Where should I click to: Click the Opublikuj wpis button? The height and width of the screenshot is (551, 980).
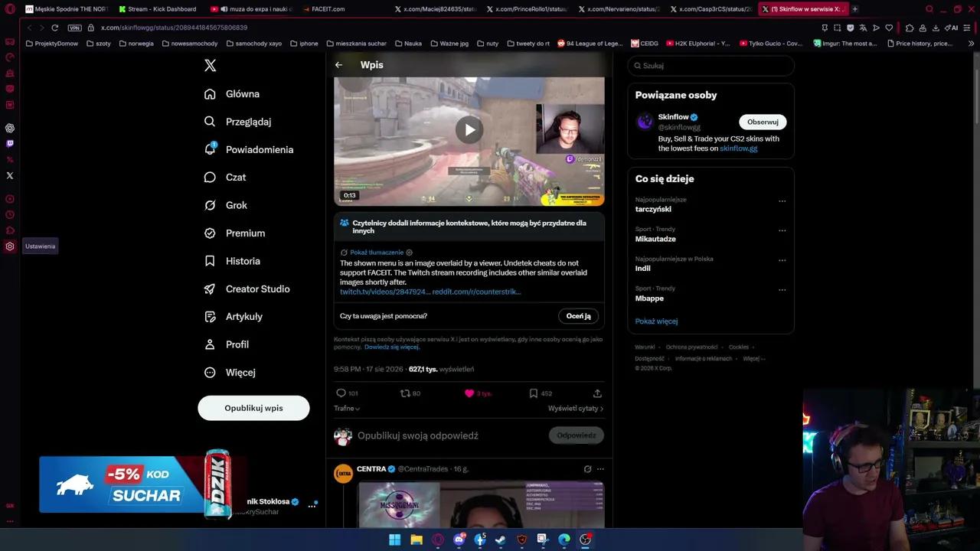tap(253, 408)
